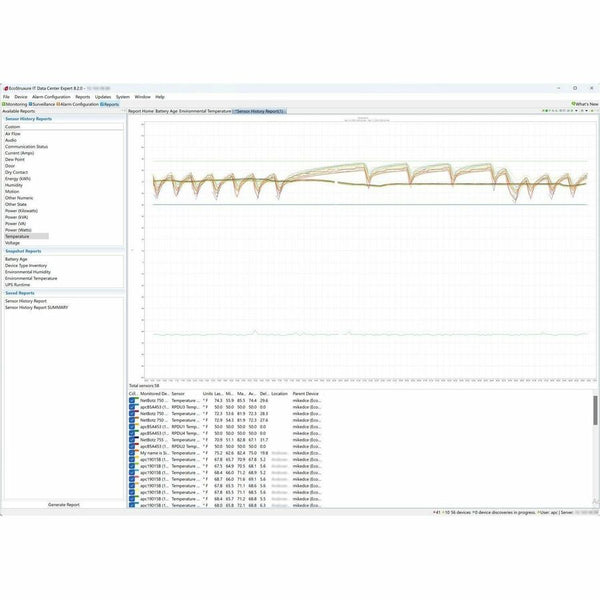Select Audio in report list
This screenshot has height=600, width=600.
tap(11, 140)
